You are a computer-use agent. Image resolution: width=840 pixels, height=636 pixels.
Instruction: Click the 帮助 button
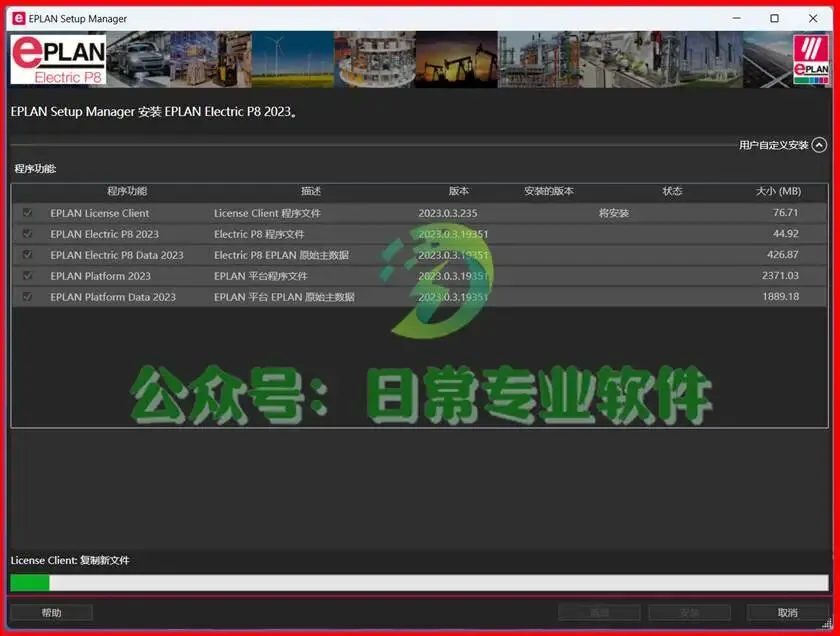51,612
